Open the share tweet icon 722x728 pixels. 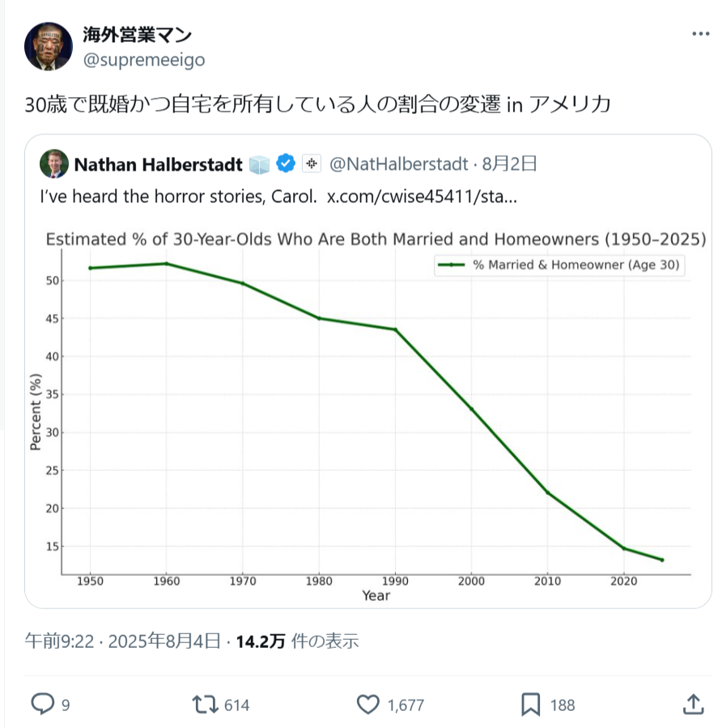coord(693,705)
